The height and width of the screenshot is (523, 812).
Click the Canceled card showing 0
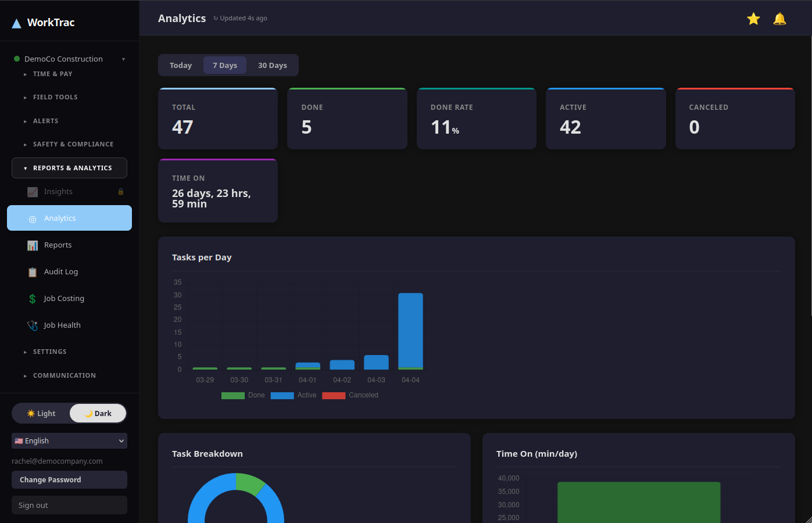coord(735,119)
